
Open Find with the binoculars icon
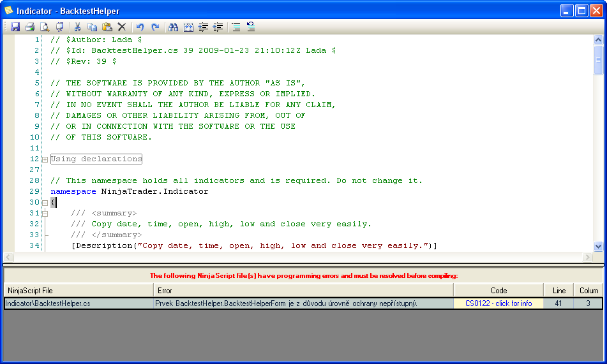pos(173,27)
